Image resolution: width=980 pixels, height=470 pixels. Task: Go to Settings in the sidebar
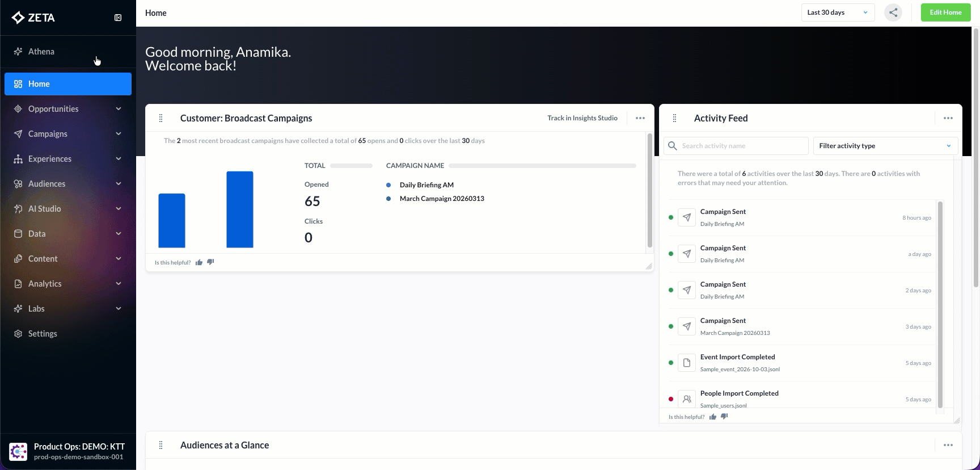[43, 334]
